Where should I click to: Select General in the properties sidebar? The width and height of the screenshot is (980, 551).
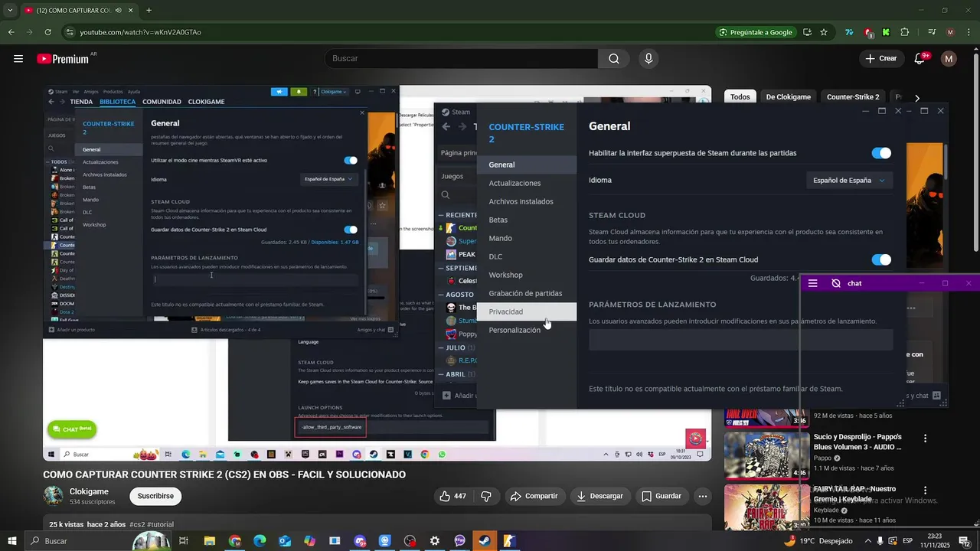tap(526, 165)
